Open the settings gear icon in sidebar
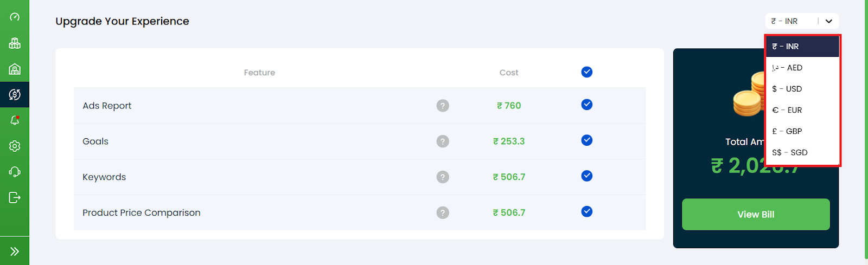The image size is (868, 265). coord(15,146)
